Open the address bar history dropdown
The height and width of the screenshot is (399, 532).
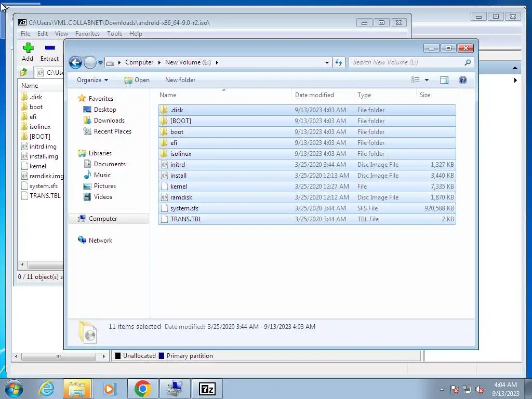tap(327, 62)
